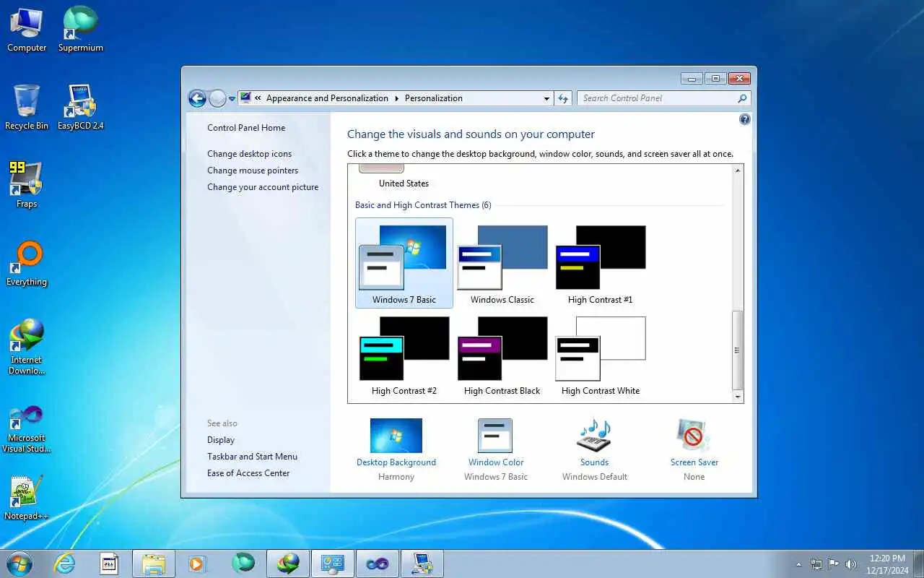Select the Windows 7 Basic theme
Screen dimensions: 924x578
[x=404, y=264]
